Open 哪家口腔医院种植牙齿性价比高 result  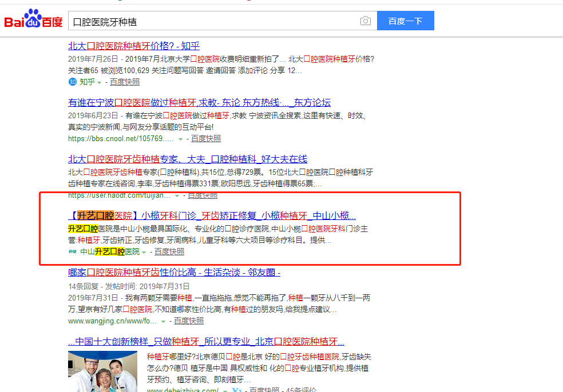click(x=174, y=273)
